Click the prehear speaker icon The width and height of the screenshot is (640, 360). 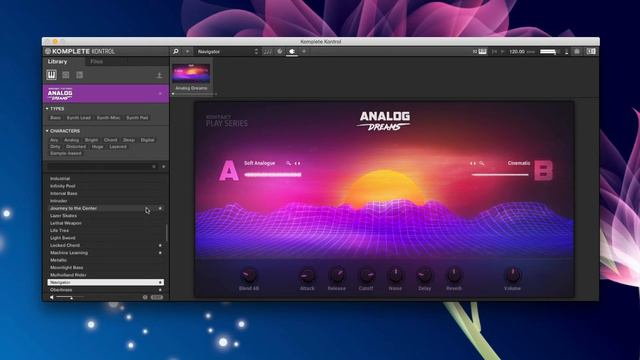(x=51, y=297)
